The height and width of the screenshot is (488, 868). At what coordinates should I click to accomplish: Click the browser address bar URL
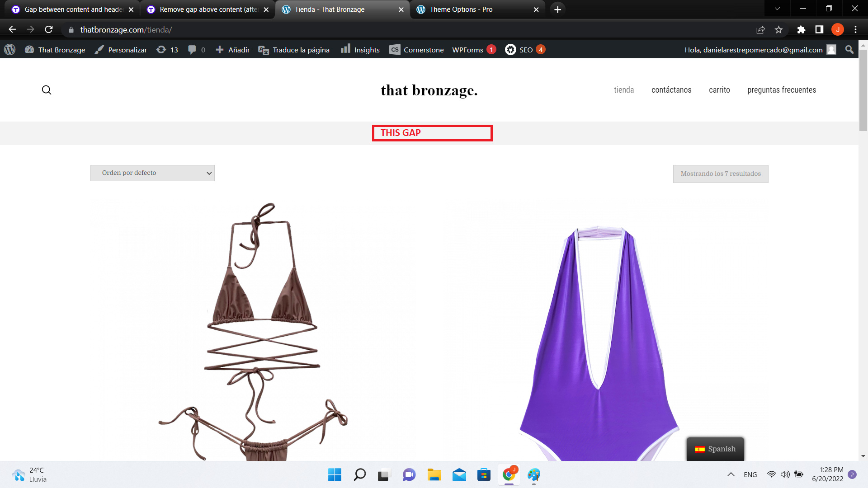(x=126, y=30)
